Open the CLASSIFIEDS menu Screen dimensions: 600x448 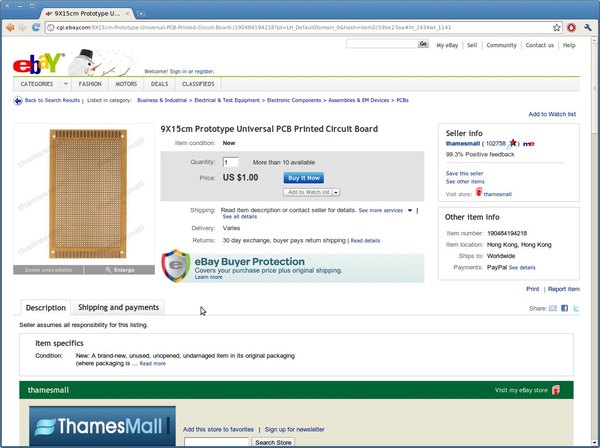point(198,84)
